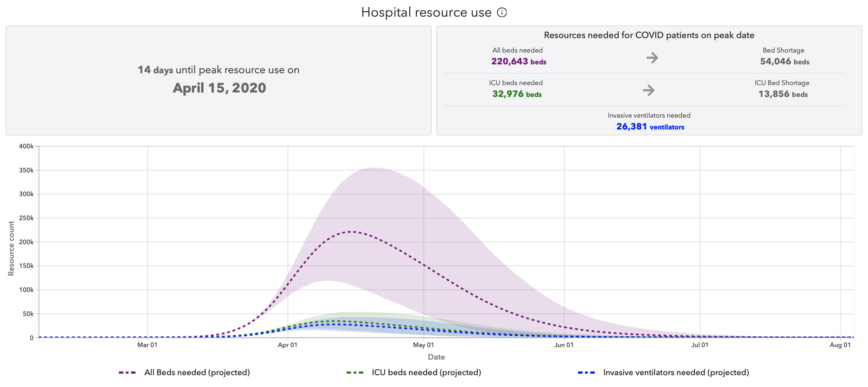Click the purple dashed legend swatch
This screenshot has width=868, height=387.
127,373
